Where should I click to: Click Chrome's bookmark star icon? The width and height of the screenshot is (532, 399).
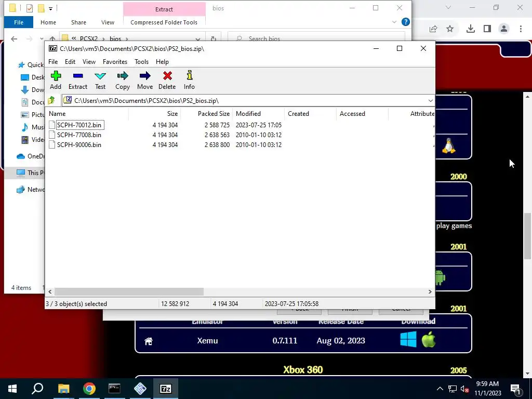[x=450, y=29]
